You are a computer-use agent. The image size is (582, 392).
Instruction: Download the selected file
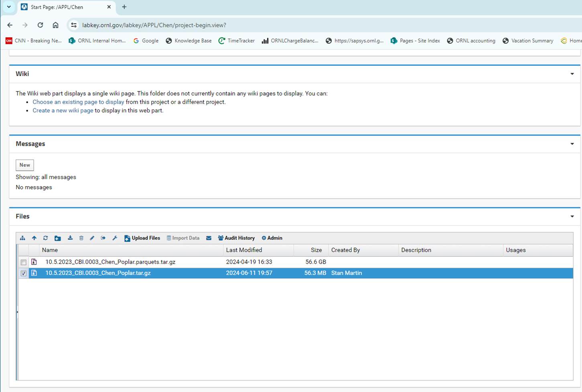[x=70, y=238]
